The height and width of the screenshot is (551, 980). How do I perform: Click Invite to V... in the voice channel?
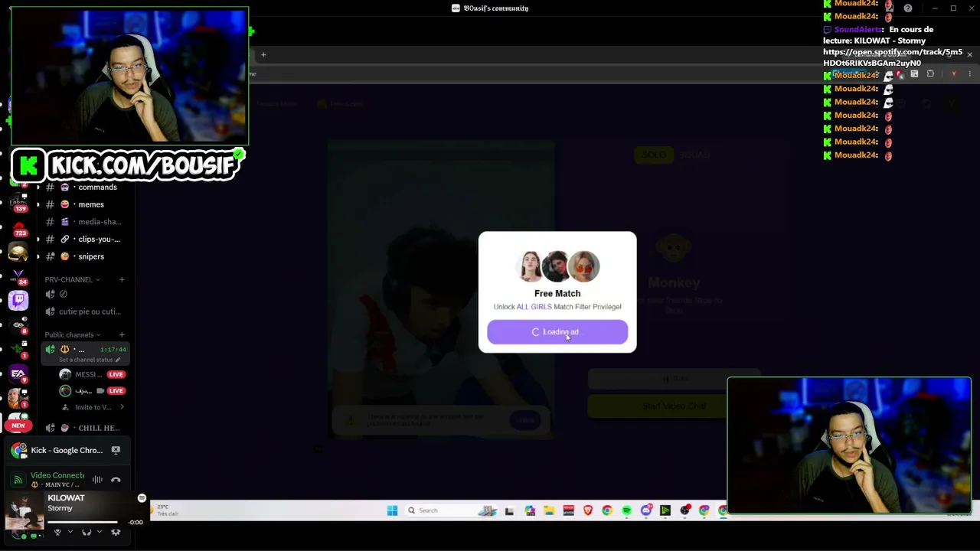pyautogui.click(x=93, y=407)
